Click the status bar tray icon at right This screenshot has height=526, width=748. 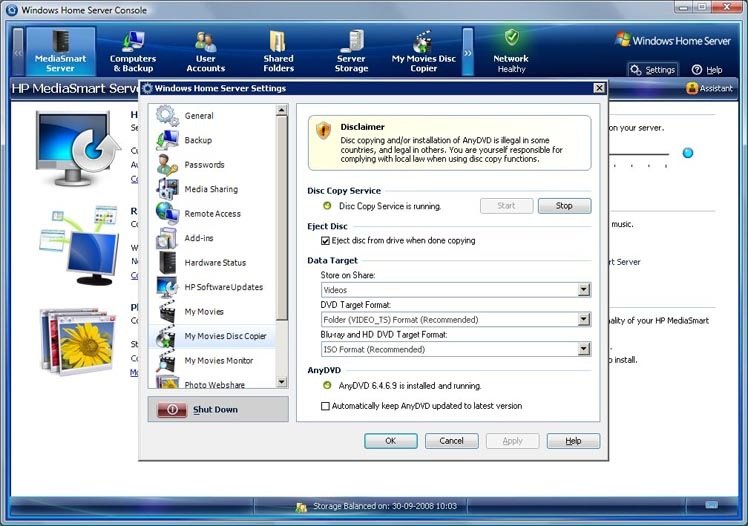[711, 505]
